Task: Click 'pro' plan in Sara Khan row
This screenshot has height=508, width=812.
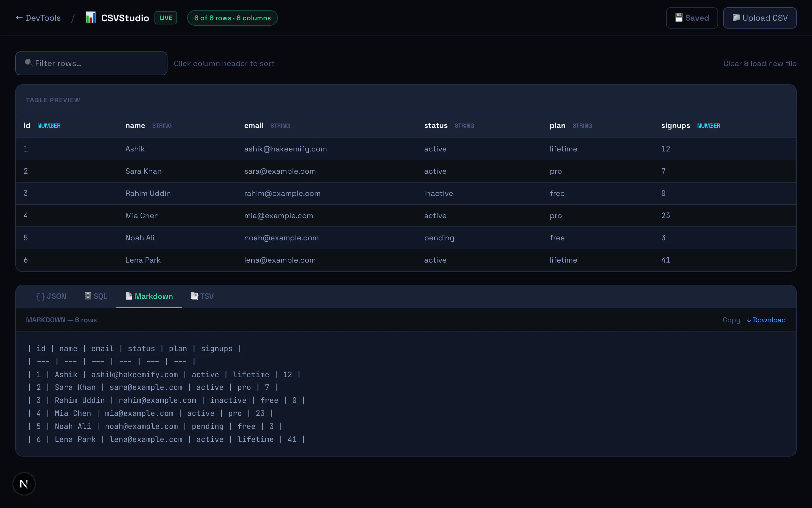Action: point(556,171)
